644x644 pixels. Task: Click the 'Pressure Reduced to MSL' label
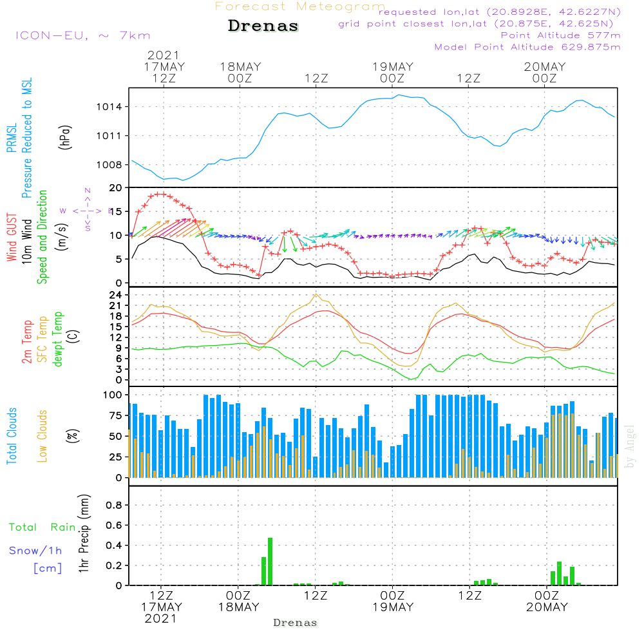tap(26, 138)
